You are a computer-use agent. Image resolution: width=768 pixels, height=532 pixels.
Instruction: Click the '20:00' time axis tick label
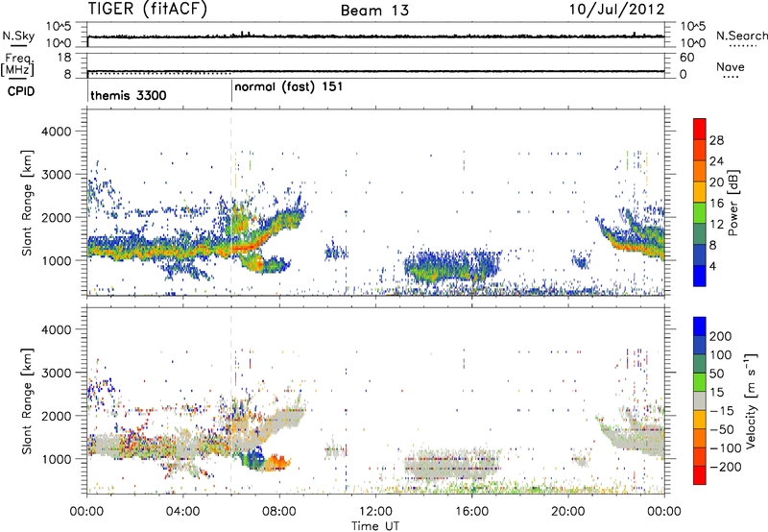568,512
